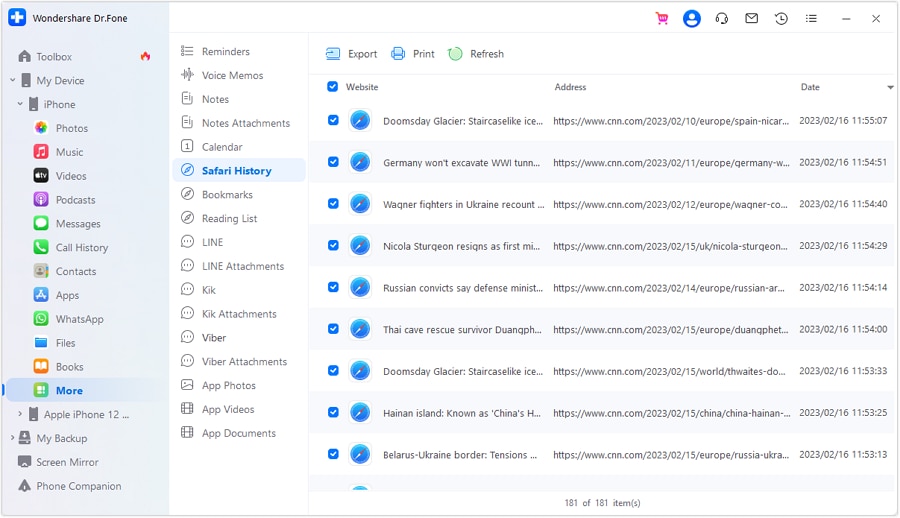Expand the My Backup arrow
The image size is (900, 518).
(13, 438)
